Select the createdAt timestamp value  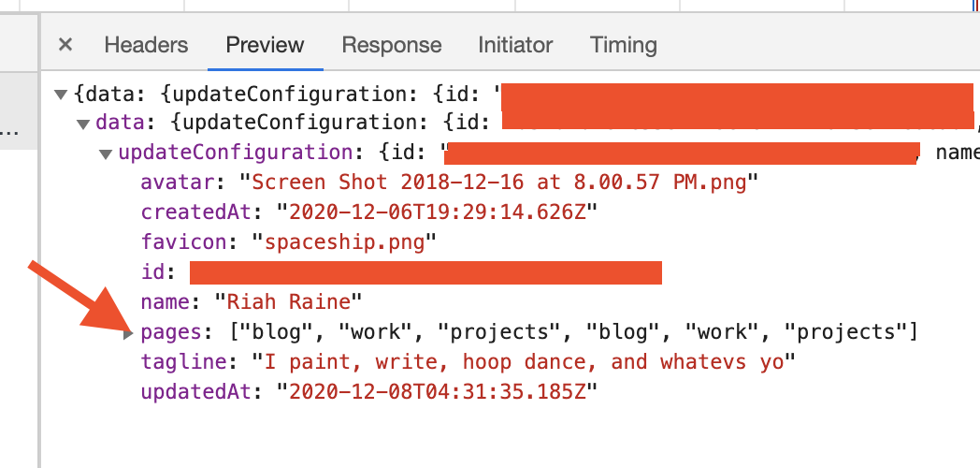click(437, 212)
